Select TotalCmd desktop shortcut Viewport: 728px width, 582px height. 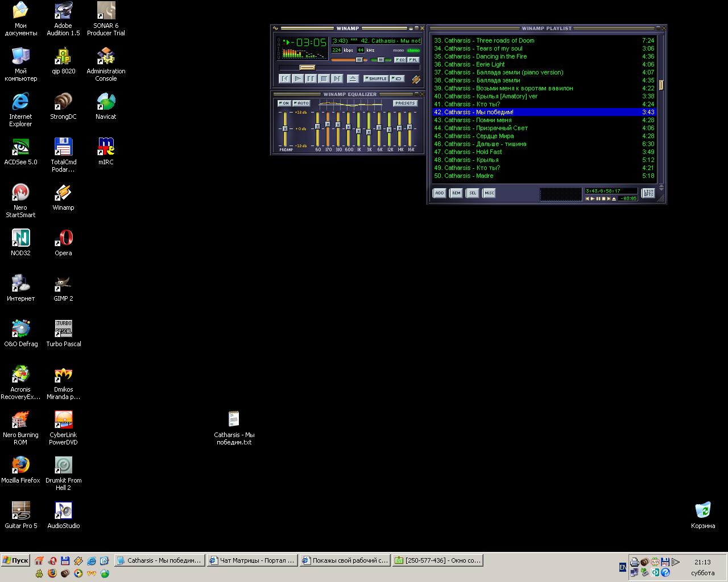(x=63, y=155)
